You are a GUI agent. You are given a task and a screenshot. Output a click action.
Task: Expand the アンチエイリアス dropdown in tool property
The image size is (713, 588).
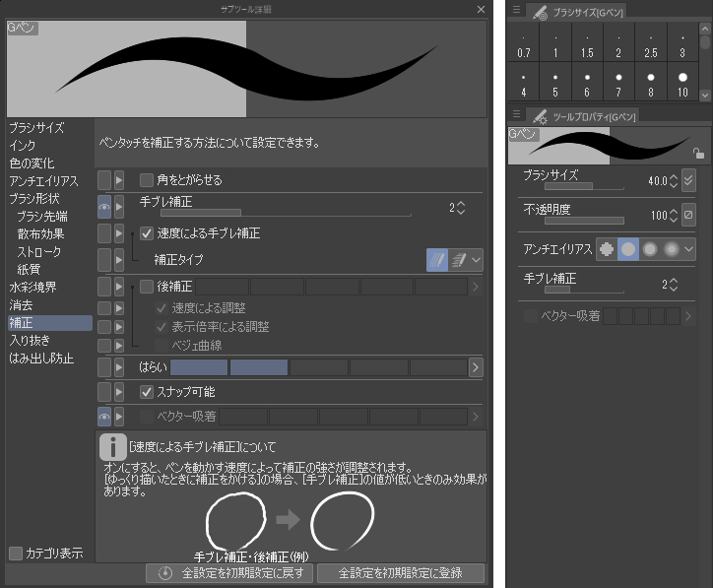pos(689,249)
